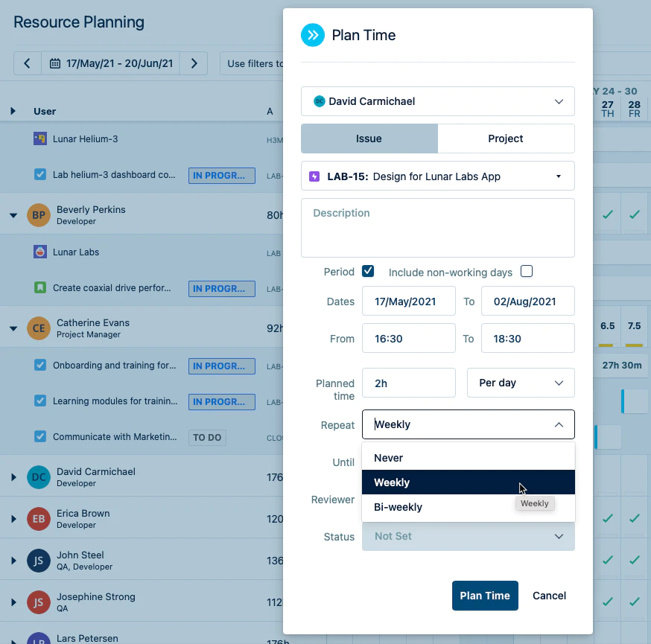Toggle the Communicate with Marketing task checkbox

point(40,436)
